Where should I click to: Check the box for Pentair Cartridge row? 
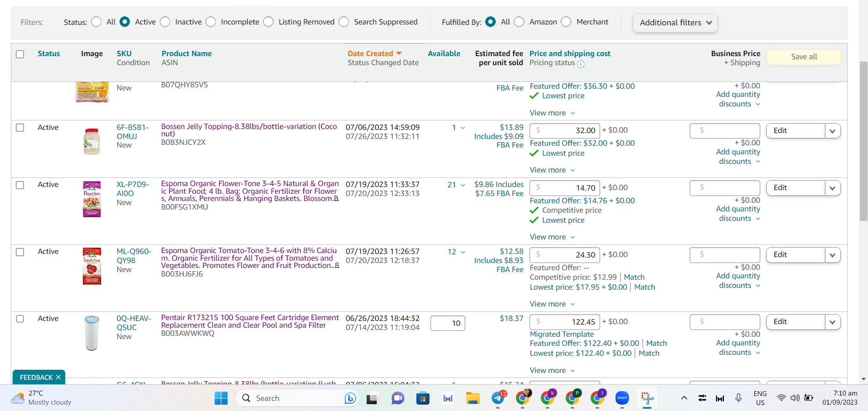20,319
